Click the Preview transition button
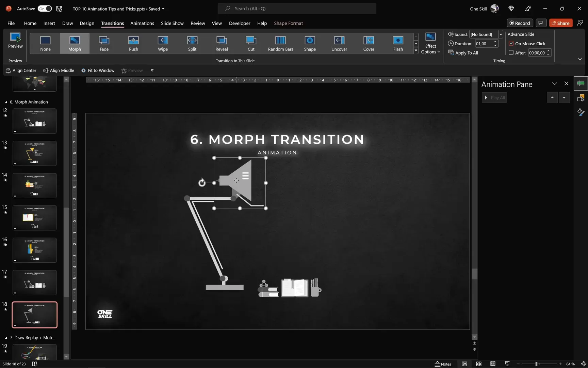The image size is (588, 368). click(15, 41)
